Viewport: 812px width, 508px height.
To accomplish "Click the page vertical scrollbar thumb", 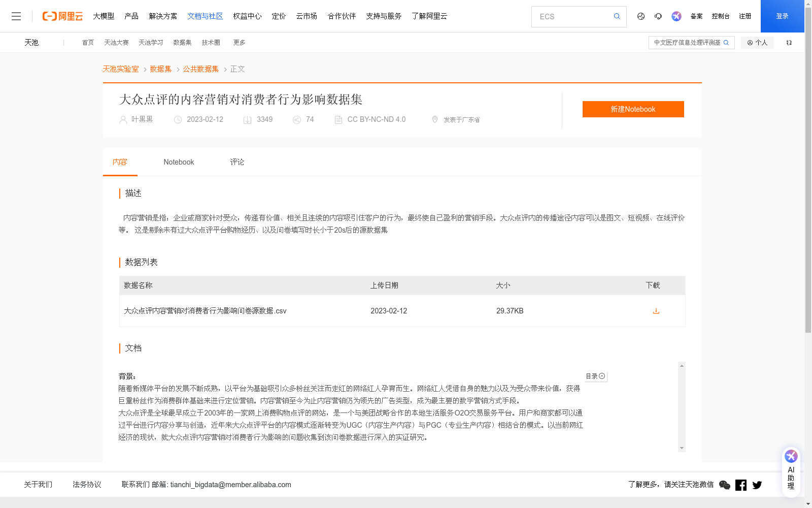I will click(808, 170).
